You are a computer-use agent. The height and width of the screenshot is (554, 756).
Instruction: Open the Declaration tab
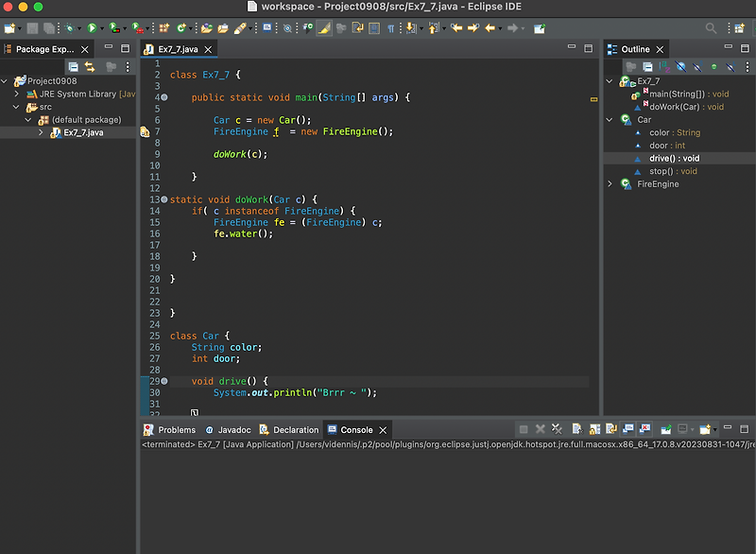[x=289, y=429]
